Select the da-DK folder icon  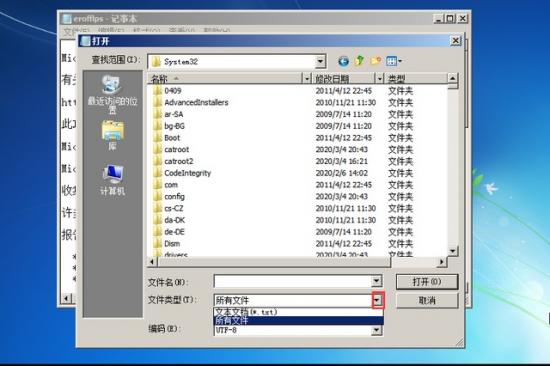point(157,220)
